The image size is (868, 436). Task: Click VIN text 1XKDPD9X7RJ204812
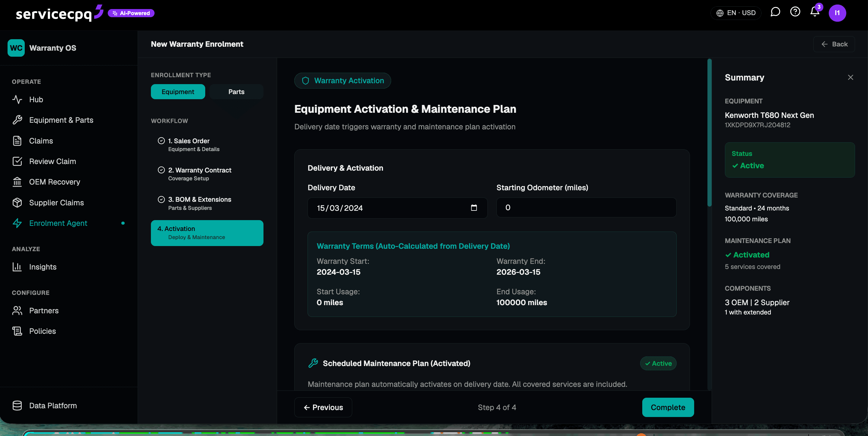(758, 125)
